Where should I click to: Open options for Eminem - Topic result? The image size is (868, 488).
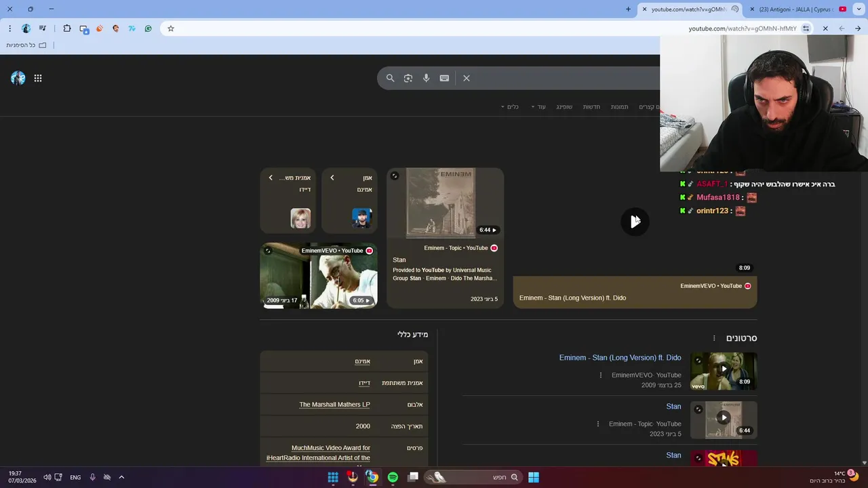coord(597,424)
